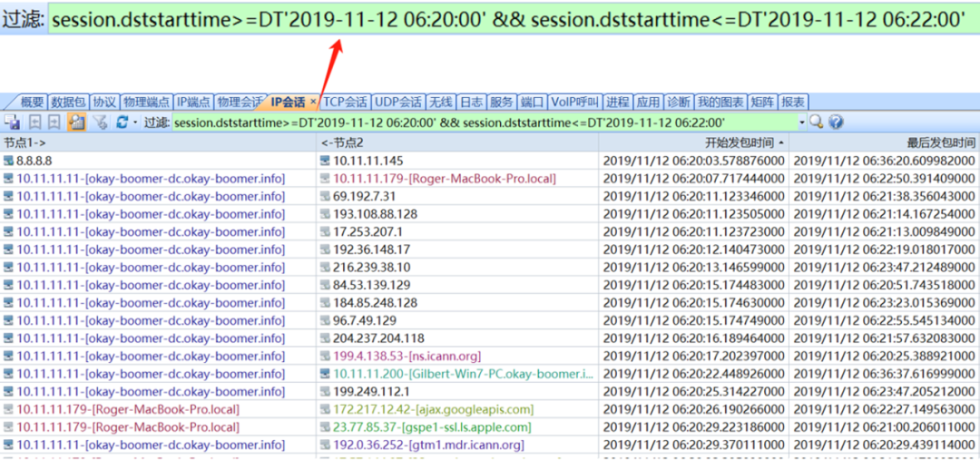Sort by the 节点1-> column header
Viewport: 980px width, 460px height.
(158, 142)
